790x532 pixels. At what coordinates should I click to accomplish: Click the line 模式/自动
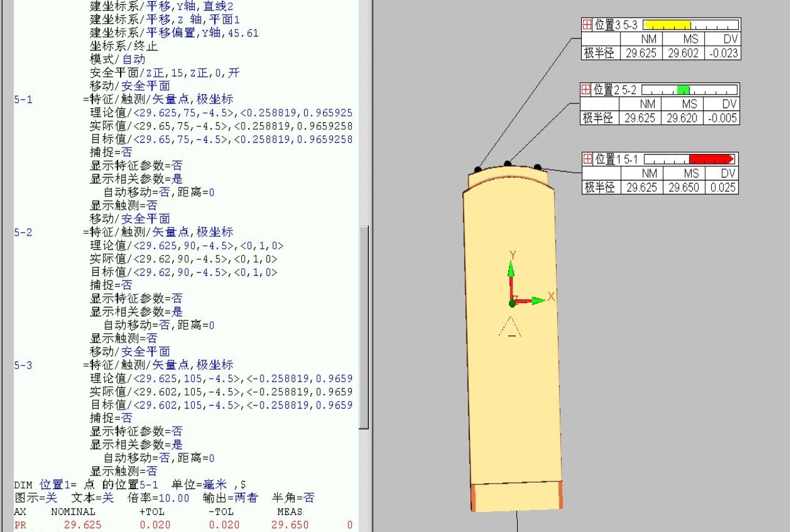pyautogui.click(x=117, y=59)
